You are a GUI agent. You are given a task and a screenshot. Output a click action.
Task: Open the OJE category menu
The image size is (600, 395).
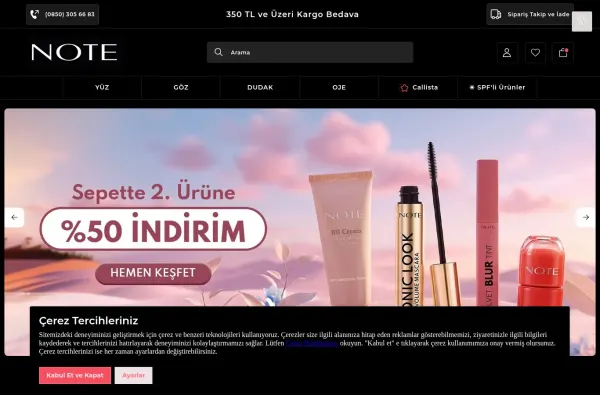339,88
